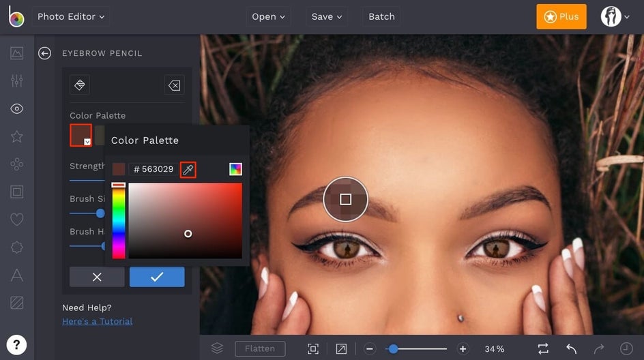Viewport: 644px width, 360px height.
Task: Zoom in with the plus button
Action: [463, 349]
